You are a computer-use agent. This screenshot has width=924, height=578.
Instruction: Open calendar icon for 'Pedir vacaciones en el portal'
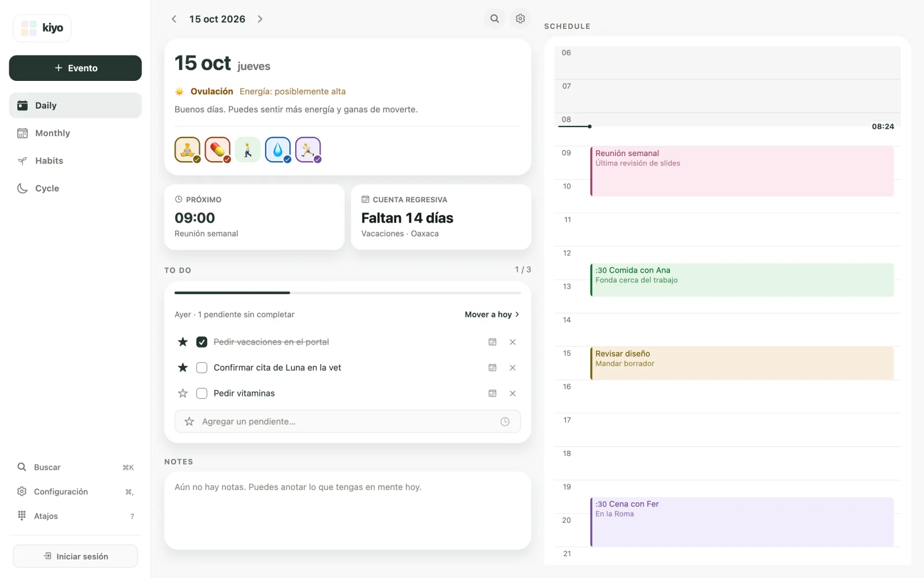tap(493, 342)
